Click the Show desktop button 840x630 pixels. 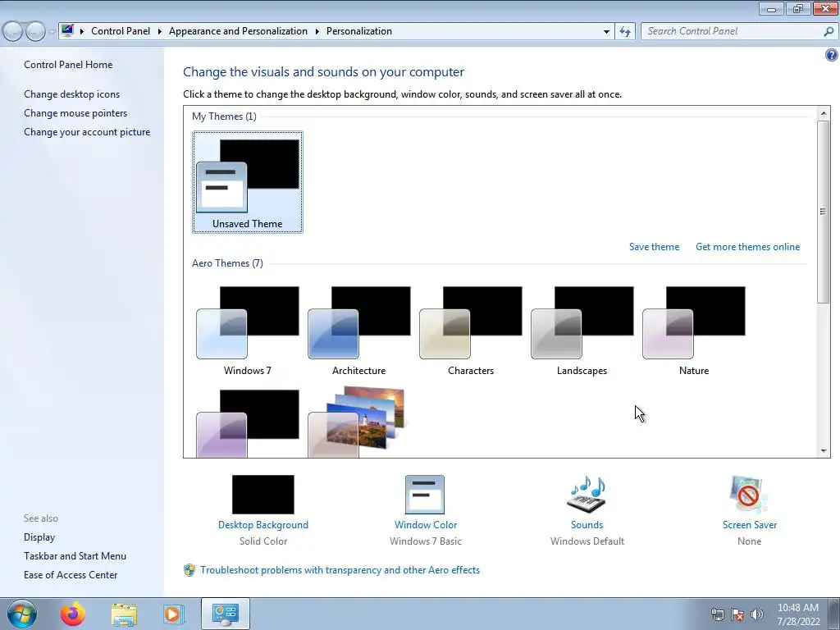coord(834,614)
